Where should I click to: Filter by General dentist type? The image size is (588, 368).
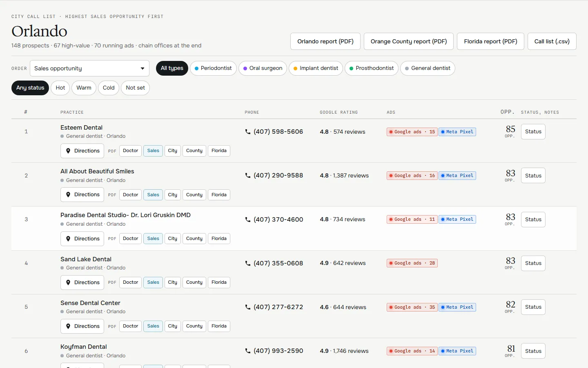(x=428, y=68)
